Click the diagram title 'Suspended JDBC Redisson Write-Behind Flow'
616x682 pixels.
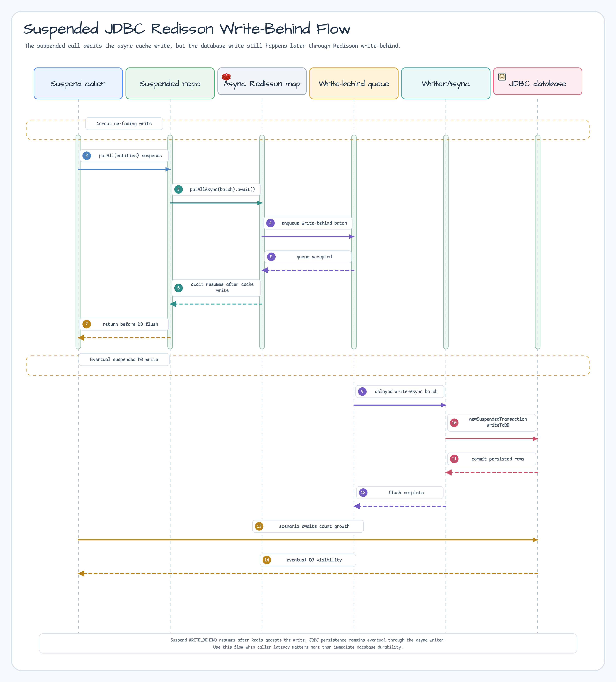tap(187, 29)
